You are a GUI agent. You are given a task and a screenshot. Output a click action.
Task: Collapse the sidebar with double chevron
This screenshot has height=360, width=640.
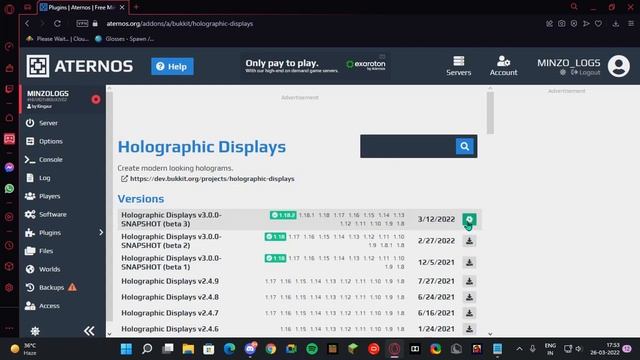89,331
